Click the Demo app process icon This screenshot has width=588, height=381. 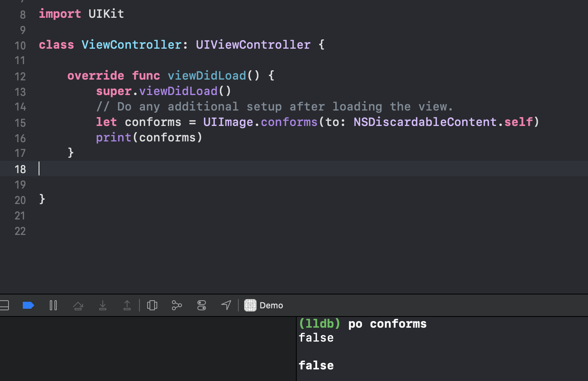pos(250,305)
